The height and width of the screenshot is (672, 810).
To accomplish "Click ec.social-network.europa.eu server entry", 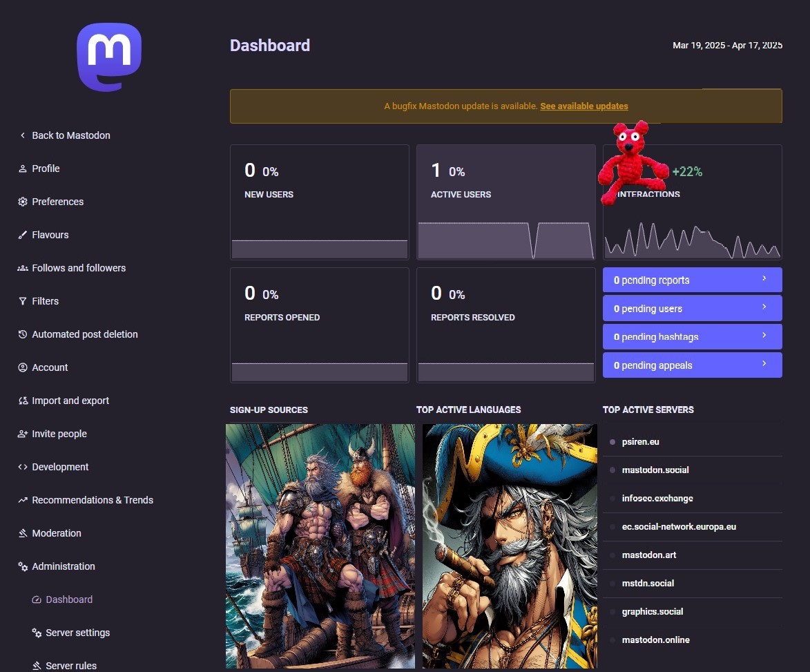I will pyautogui.click(x=692, y=527).
